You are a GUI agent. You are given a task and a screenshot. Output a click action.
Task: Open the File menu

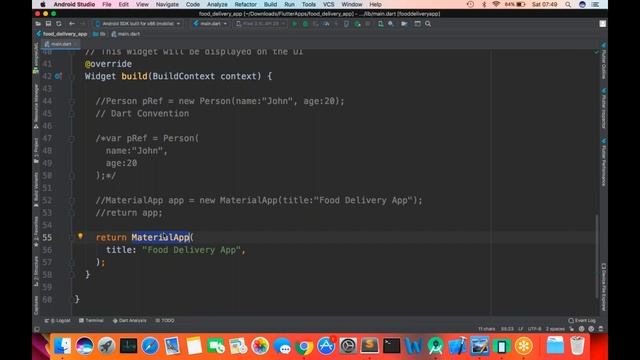click(x=107, y=4)
